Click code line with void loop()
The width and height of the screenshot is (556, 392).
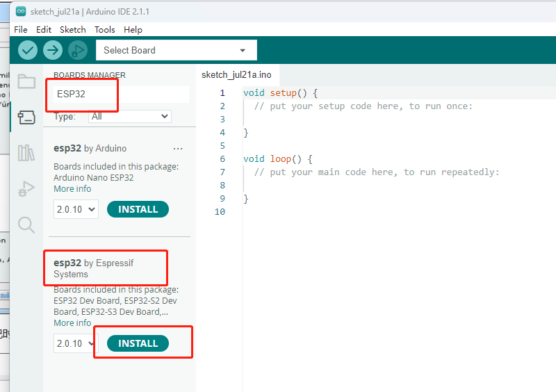pos(277,159)
